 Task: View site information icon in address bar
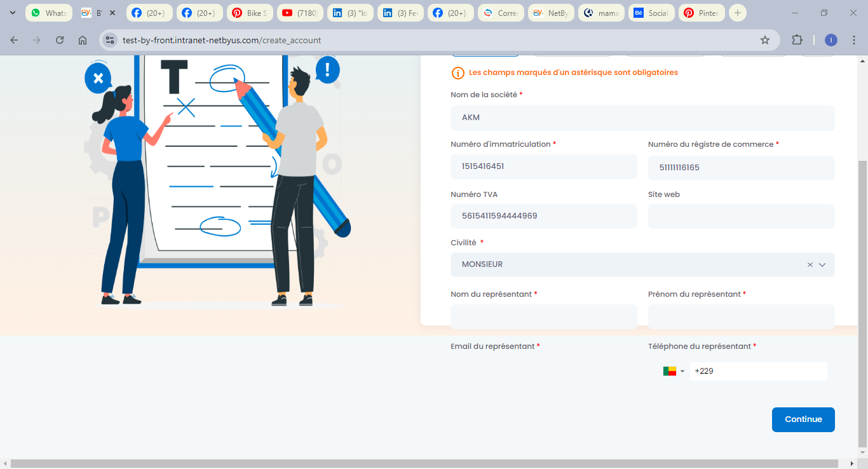[111, 40]
